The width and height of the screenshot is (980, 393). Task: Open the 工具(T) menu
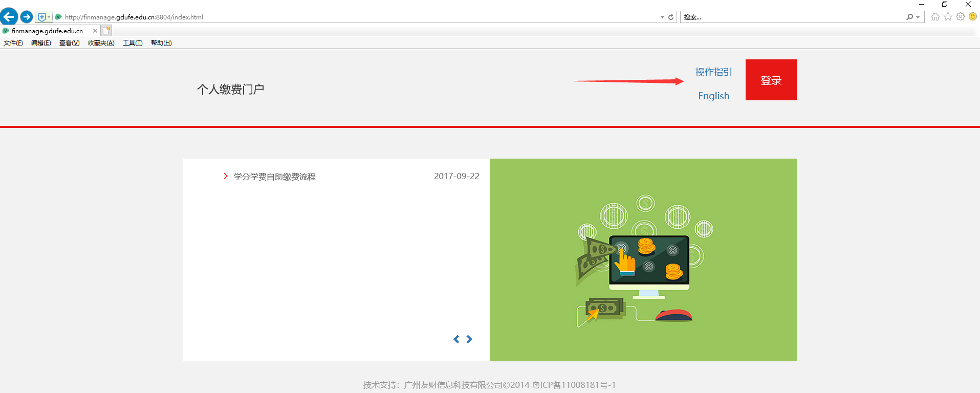pos(133,43)
